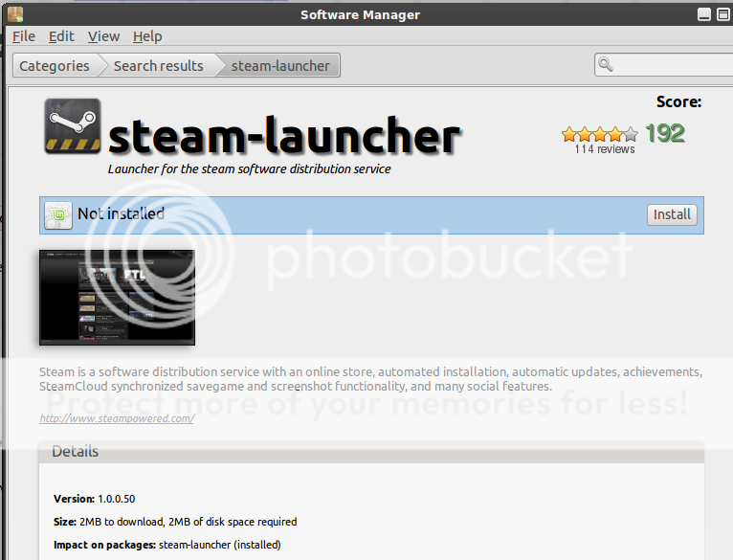Open the steampowered.com link
Screen dimensions: 733x560
pyautogui.click(x=117, y=418)
